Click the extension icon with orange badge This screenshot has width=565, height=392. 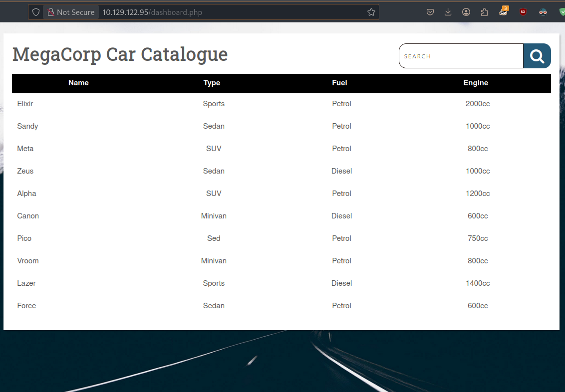(x=504, y=12)
